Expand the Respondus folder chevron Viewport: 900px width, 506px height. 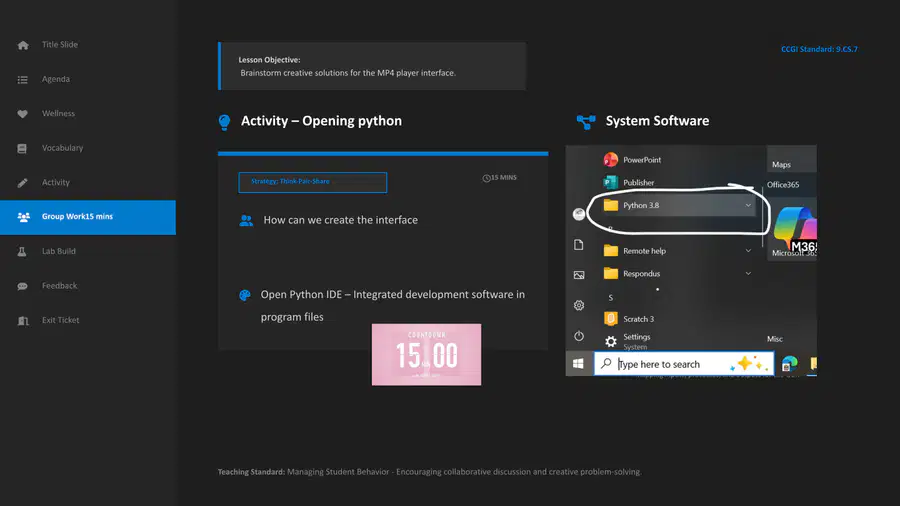pos(748,274)
